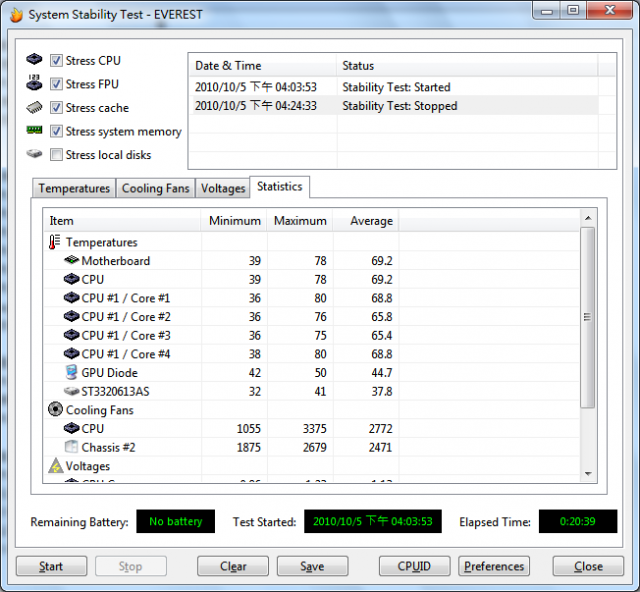The width and height of the screenshot is (640, 592).
Task: Open the CPUID panel button
Action: [x=414, y=566]
